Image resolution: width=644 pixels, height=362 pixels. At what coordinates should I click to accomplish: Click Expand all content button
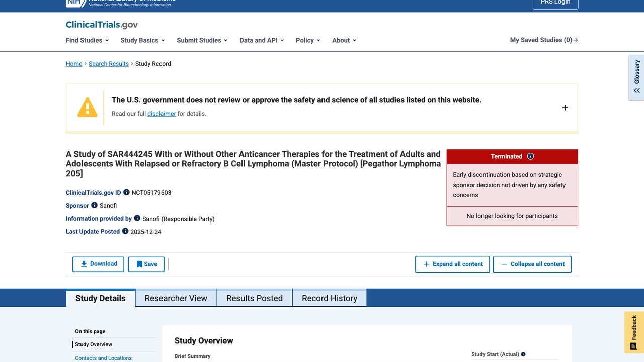(x=452, y=264)
